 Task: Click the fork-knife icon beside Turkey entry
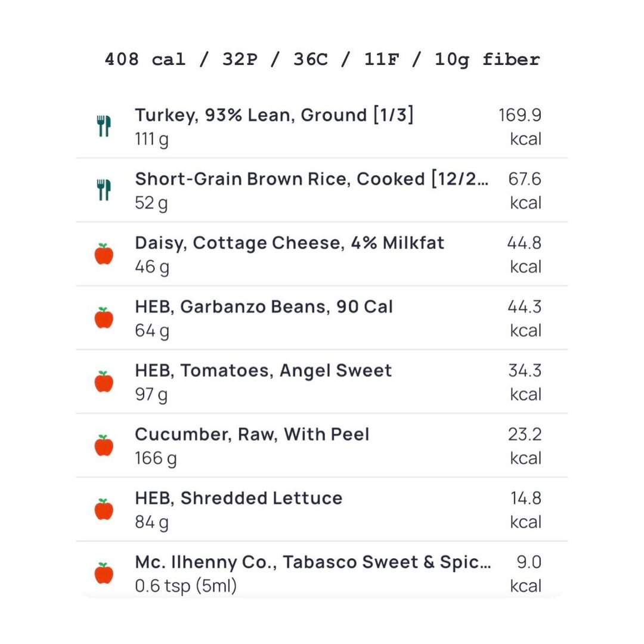pos(104,126)
